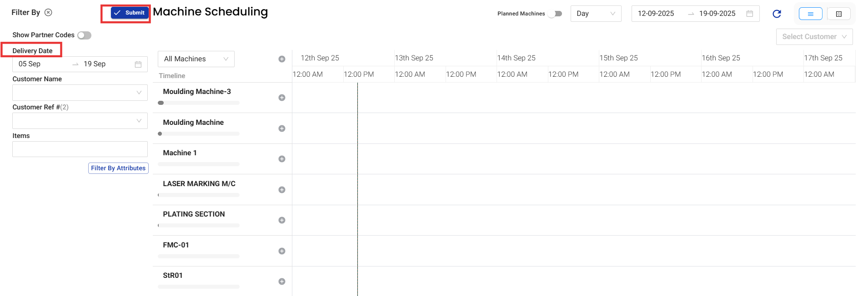Screen dimensions: 868x296
Task: Open the Select Customer dropdown
Action: 814,37
